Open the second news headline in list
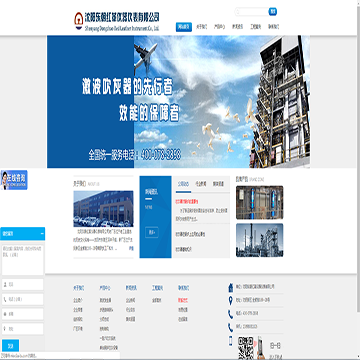 [190, 234]
